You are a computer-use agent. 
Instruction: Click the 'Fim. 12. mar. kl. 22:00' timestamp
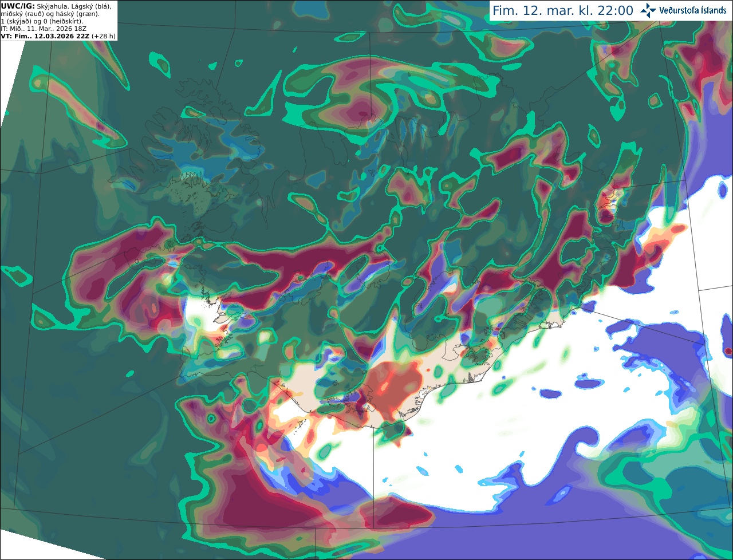(563, 11)
